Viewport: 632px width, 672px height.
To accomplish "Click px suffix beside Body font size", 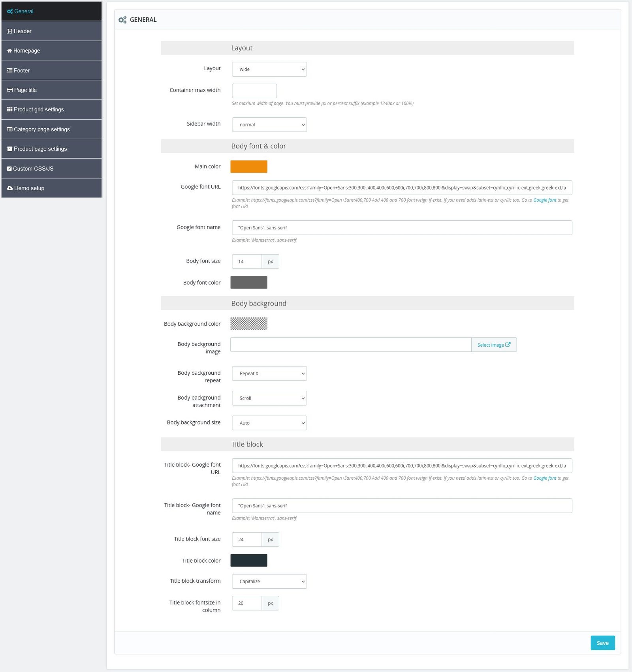I will tap(271, 261).
